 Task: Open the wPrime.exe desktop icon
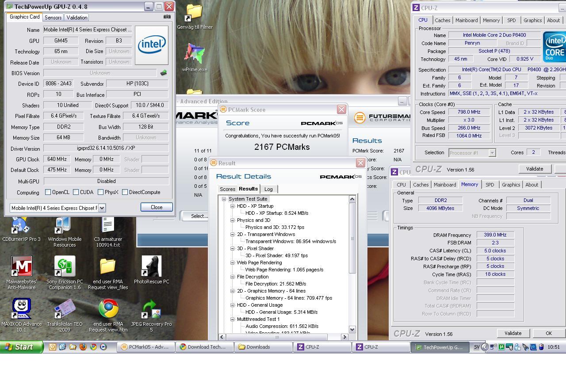195,58
